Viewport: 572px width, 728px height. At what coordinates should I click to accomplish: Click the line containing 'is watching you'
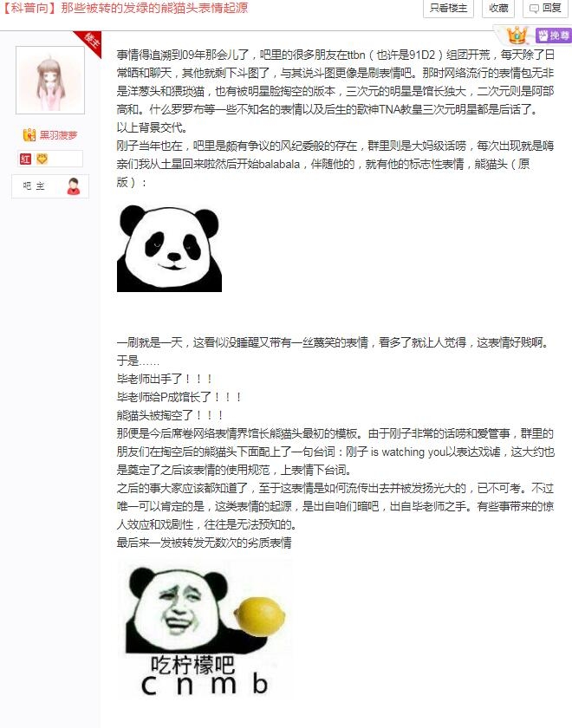[x=335, y=452]
